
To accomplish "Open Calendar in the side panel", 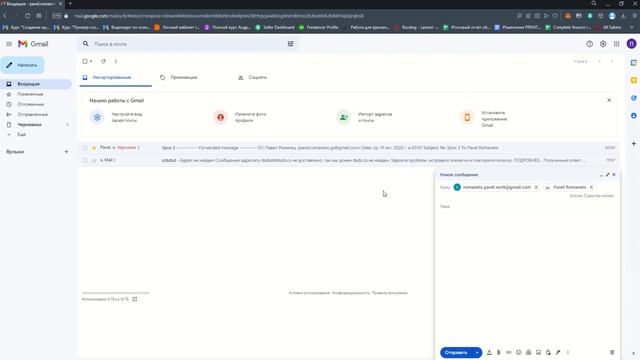I will 633,63.
